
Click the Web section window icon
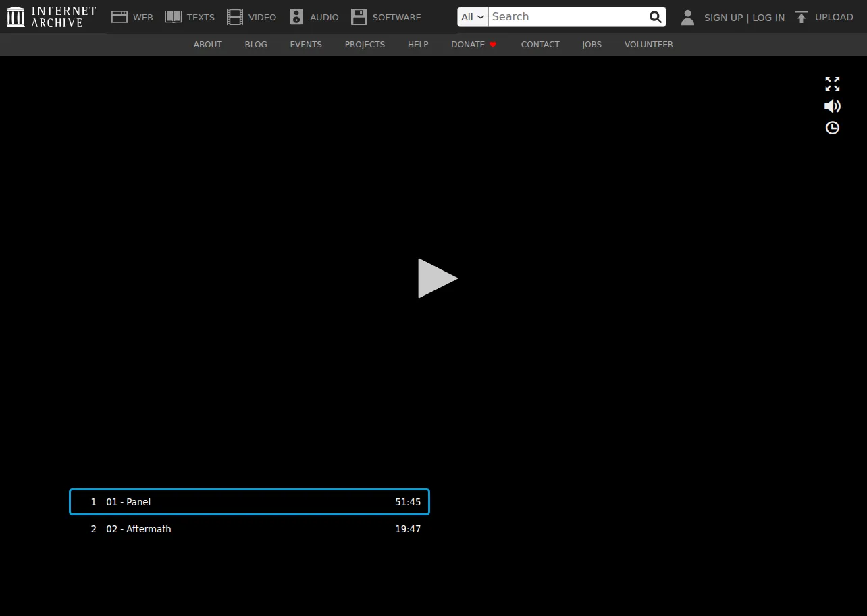[120, 17]
